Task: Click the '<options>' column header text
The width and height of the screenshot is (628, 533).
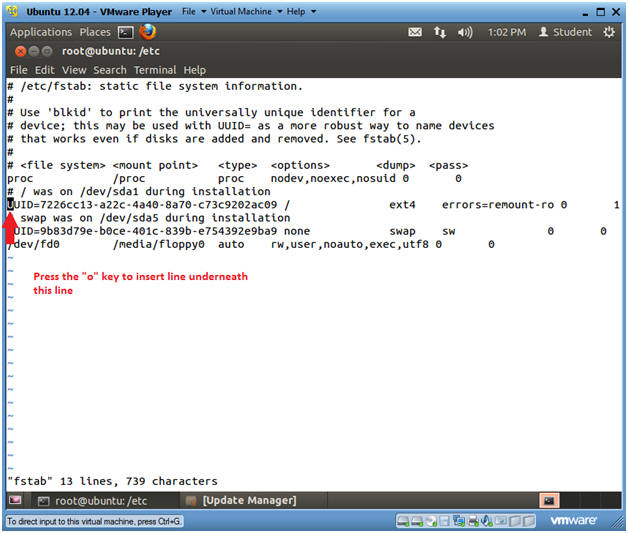Action: pyautogui.click(x=300, y=165)
